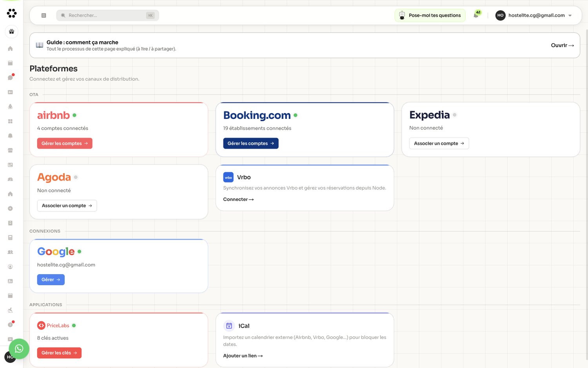Click the robot assistant icon
Viewport: 588px width, 368px height.
[402, 15]
